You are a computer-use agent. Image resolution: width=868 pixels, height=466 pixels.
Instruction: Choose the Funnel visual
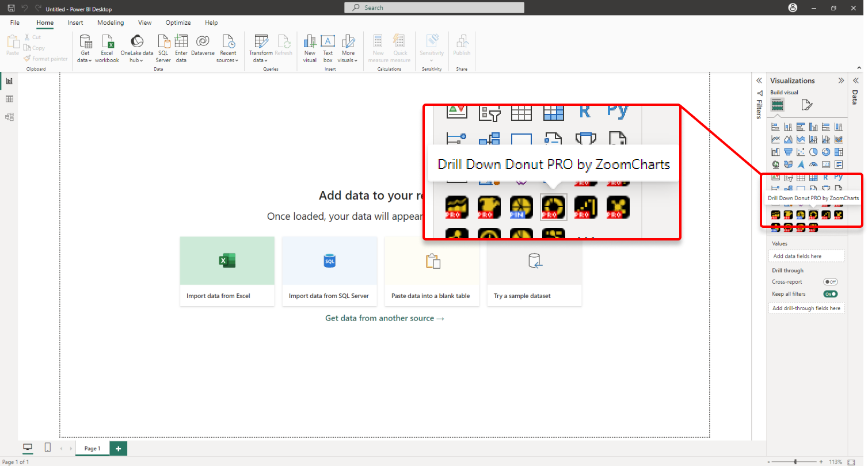[788, 152]
